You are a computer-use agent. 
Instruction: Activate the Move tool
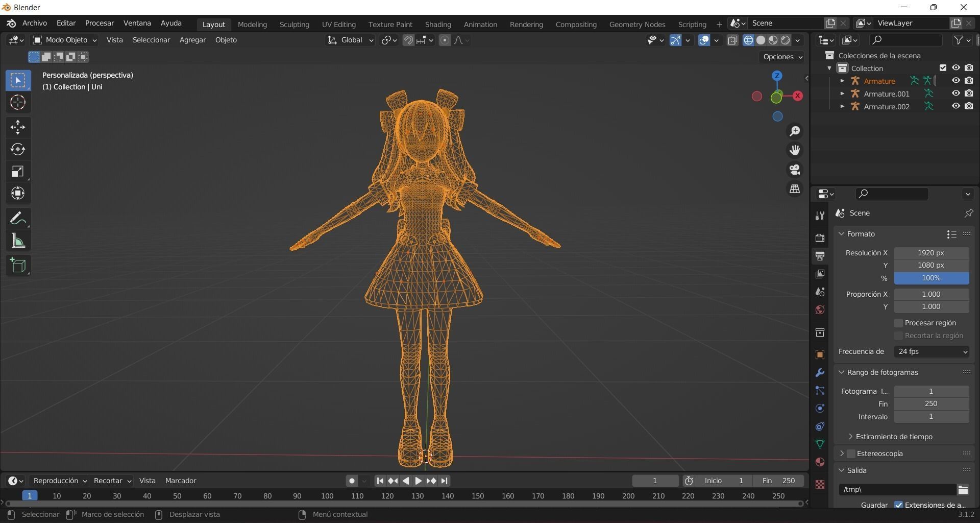[18, 127]
